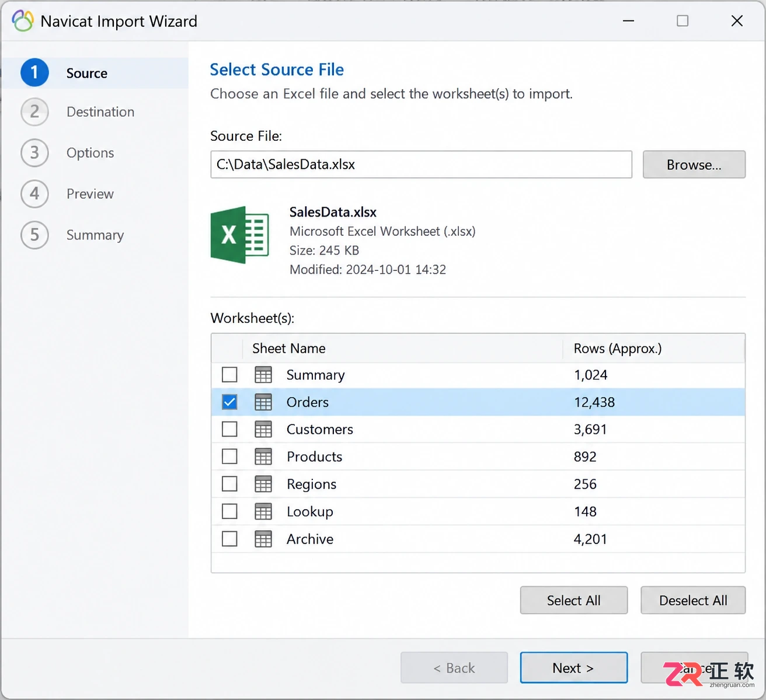
Task: Click the Navicat logo in title bar
Action: [x=23, y=21]
